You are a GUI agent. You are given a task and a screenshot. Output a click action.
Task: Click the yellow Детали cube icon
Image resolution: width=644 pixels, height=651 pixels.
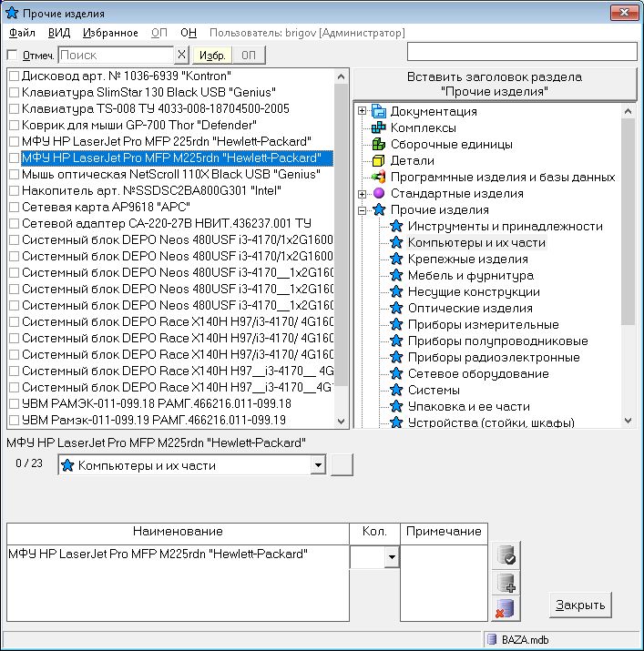click(379, 161)
